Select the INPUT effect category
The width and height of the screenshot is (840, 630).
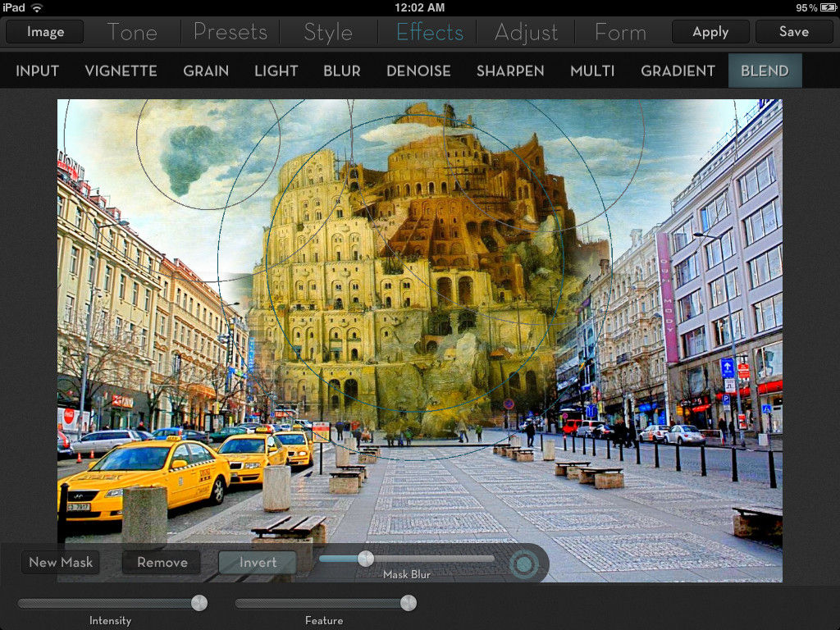(38, 71)
